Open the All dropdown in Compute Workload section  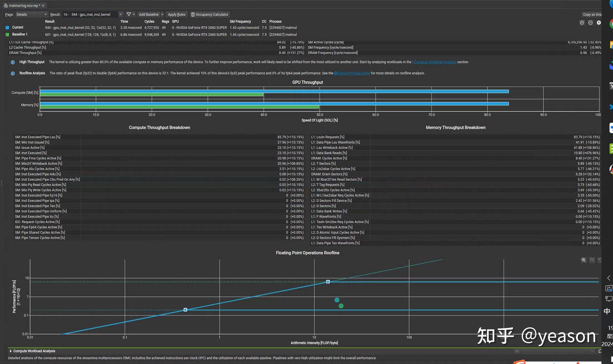(554, 351)
